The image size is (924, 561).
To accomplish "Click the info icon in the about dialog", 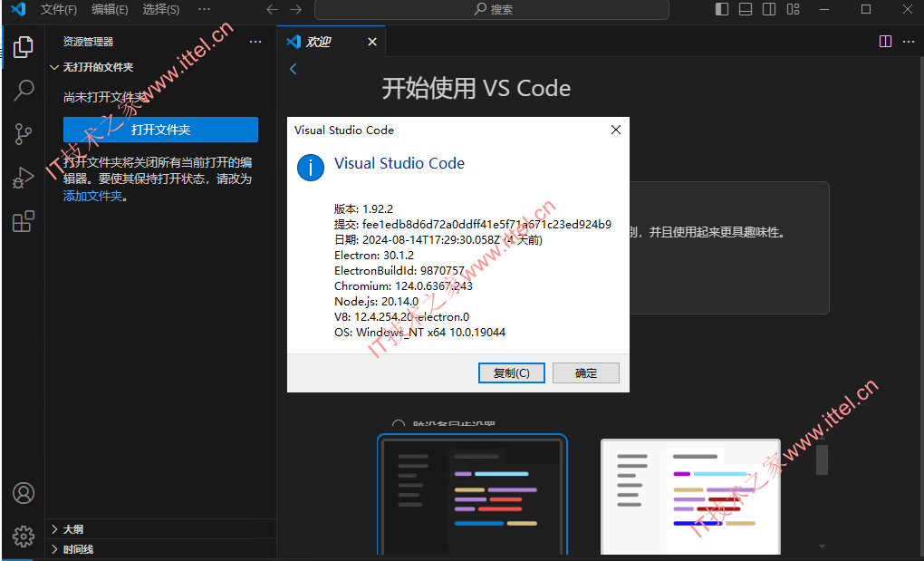I will [x=311, y=168].
